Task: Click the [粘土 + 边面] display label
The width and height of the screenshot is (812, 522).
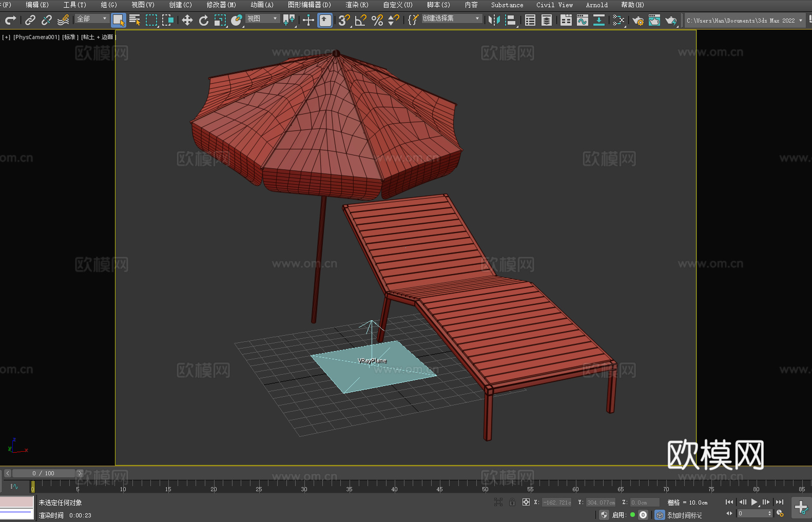Action: pos(98,37)
